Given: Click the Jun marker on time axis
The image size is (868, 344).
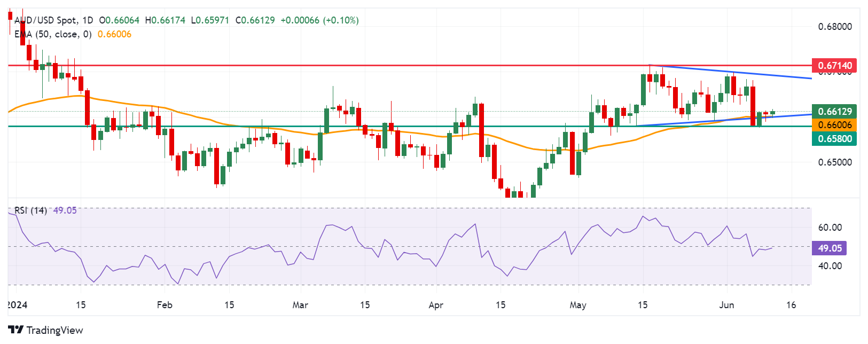Looking at the screenshot, I should coord(726,305).
